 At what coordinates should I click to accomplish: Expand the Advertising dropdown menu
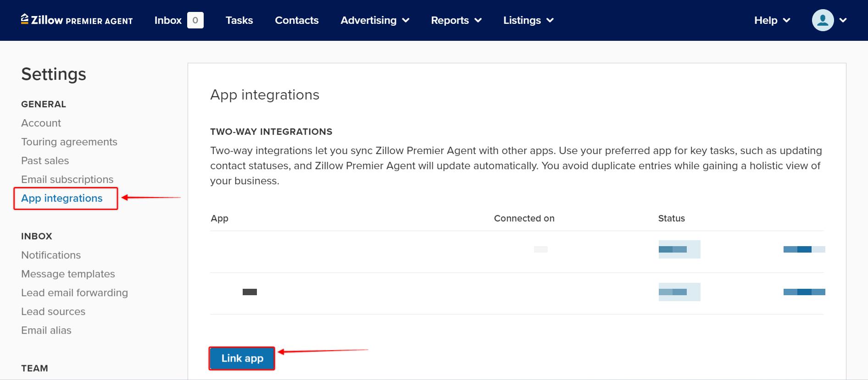(374, 20)
